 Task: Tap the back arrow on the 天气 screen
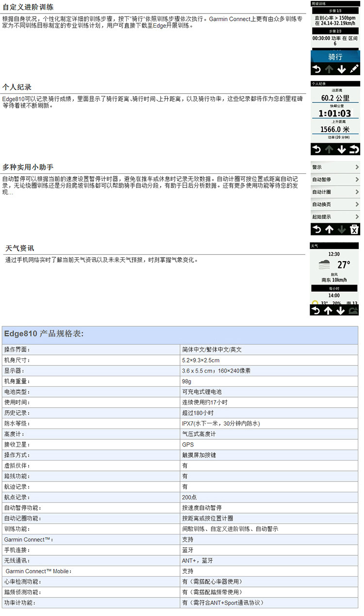(316, 311)
